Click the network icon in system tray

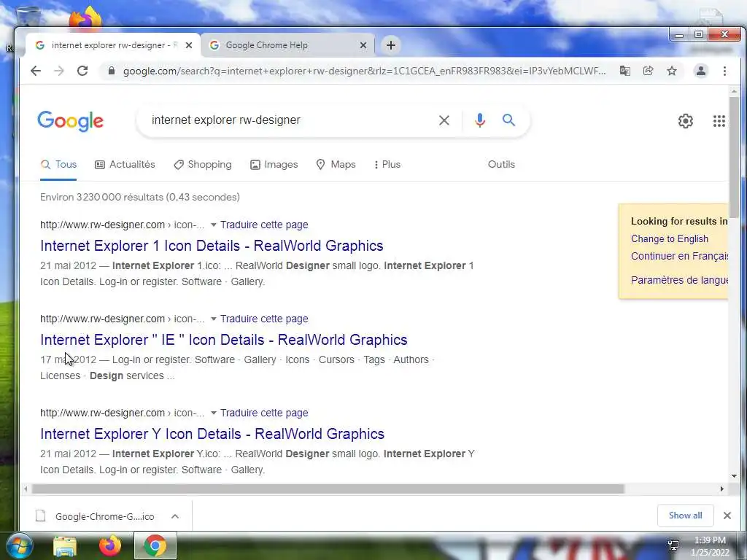(x=673, y=545)
